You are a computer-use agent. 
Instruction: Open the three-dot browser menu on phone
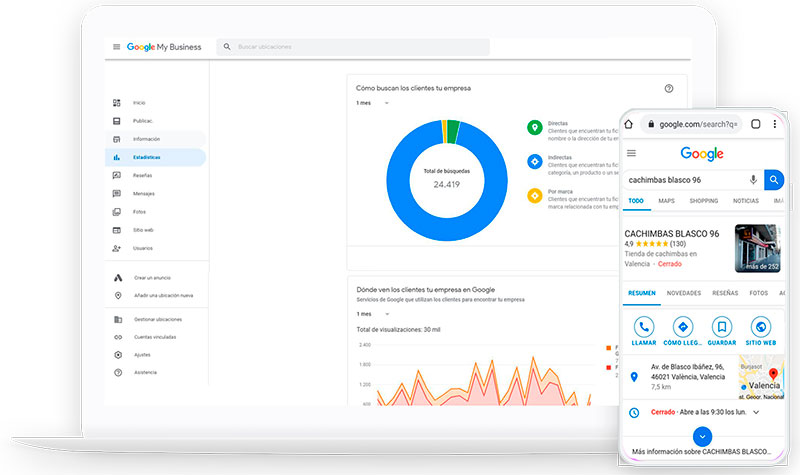pyautogui.click(x=774, y=124)
